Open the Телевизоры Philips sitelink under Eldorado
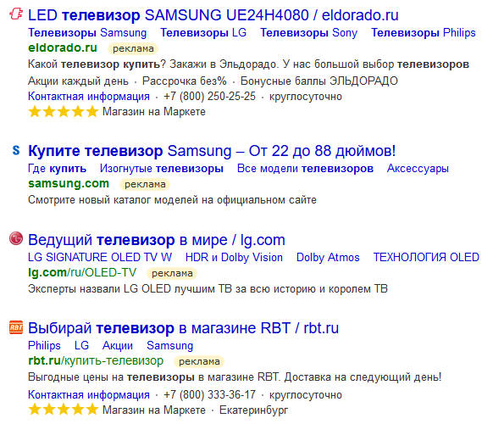Screen dimensions: 504x424 (x=424, y=33)
